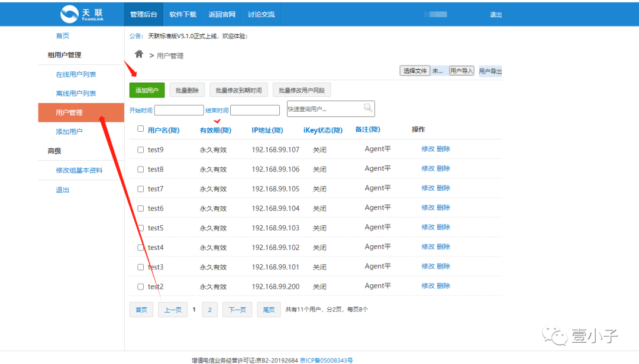The width and height of the screenshot is (639, 364).
Task: Open the 京ICP备05008343号 link
Action: (x=327, y=360)
